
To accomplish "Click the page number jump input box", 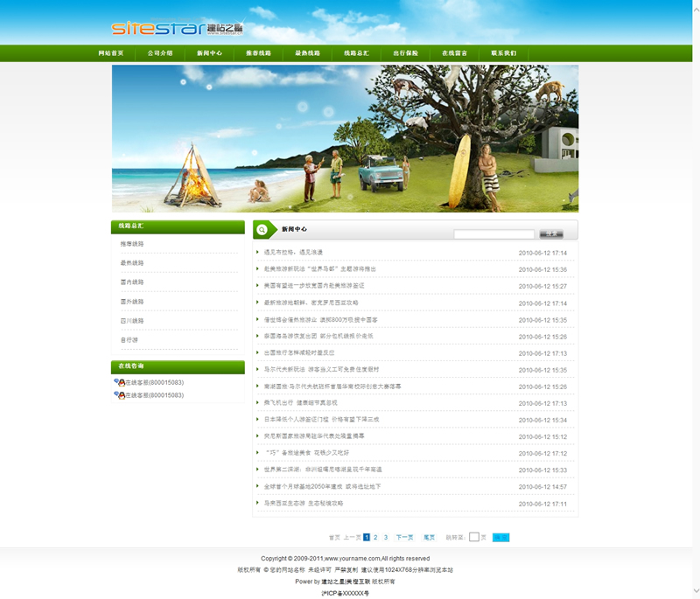I will click(474, 537).
